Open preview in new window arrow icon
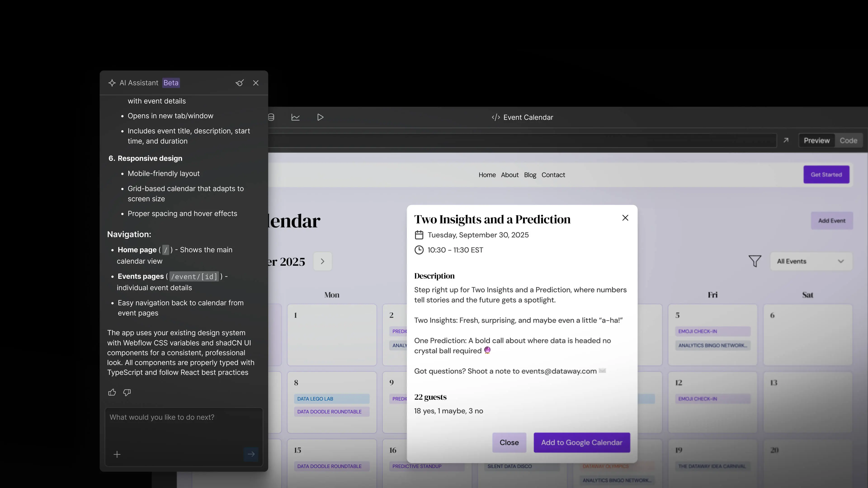 click(x=786, y=141)
